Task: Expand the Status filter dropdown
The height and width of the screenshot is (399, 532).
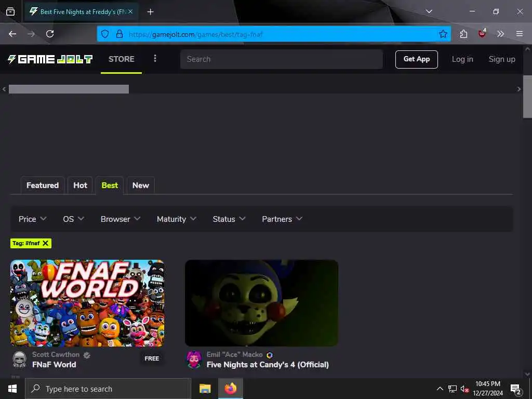Action: 229,219
